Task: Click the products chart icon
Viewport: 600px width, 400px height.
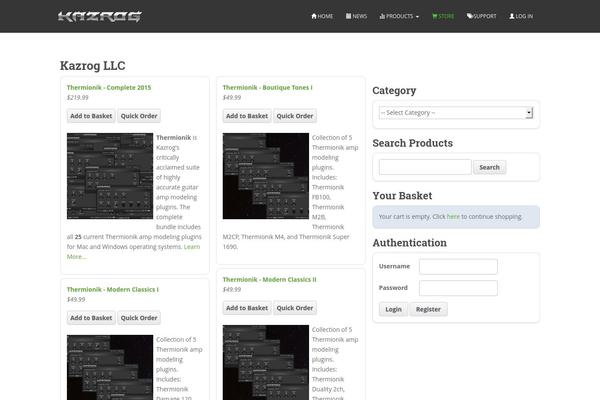Action: pyautogui.click(x=382, y=16)
